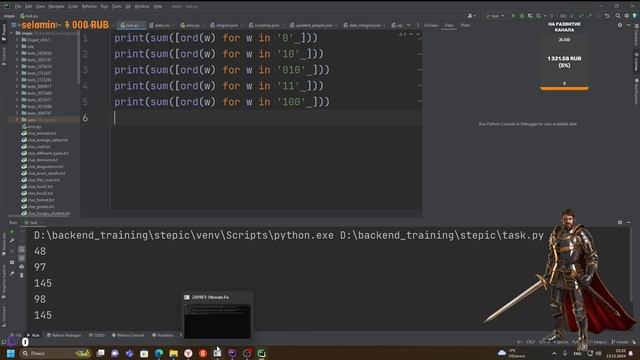Open the Edit menu
Viewport: 640px width, 360px height.
tap(29, 7)
